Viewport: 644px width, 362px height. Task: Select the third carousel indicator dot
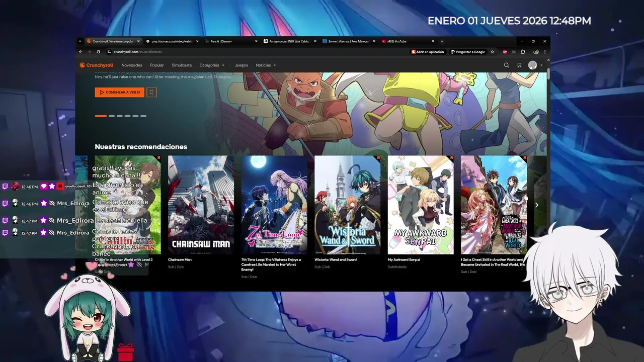point(120,116)
